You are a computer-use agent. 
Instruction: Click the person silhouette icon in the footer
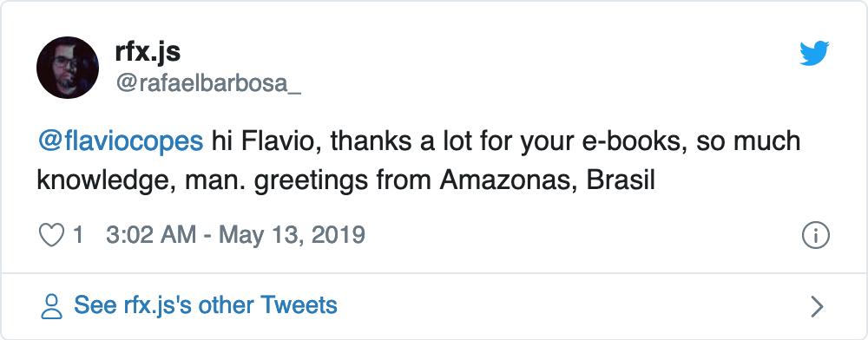[x=52, y=306]
